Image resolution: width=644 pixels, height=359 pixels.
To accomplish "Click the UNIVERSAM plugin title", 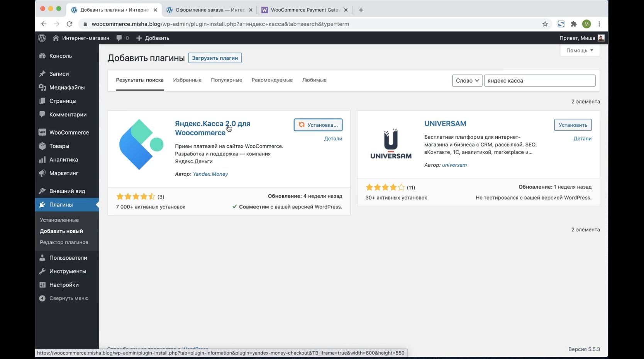I will [445, 124].
